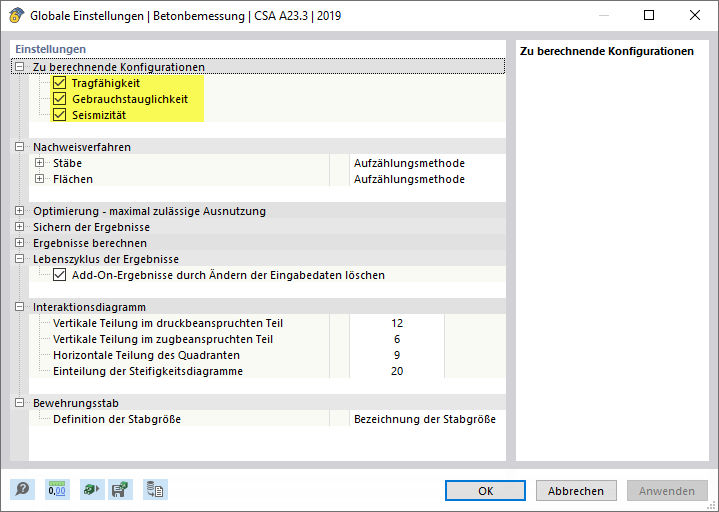
Task: Edit value 6 for zugbeanspruchten Teil
Action: (x=397, y=339)
